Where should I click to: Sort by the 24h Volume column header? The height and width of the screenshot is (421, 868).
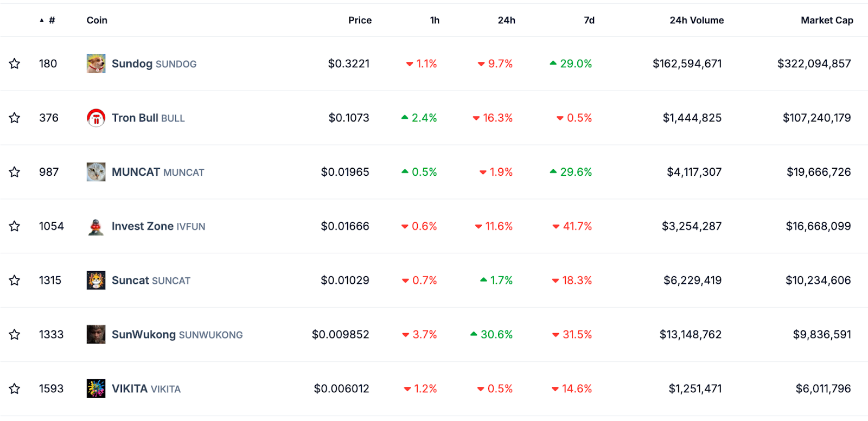pyautogui.click(x=697, y=20)
